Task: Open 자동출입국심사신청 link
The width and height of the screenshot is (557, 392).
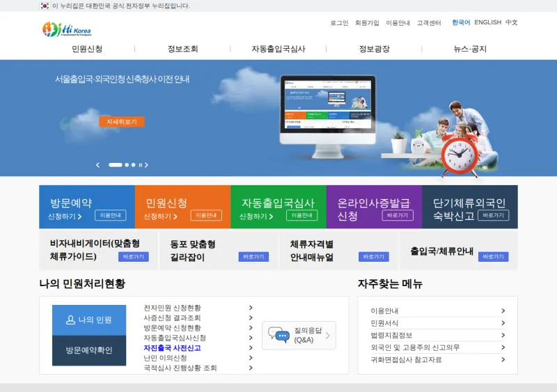Action: 175,338
